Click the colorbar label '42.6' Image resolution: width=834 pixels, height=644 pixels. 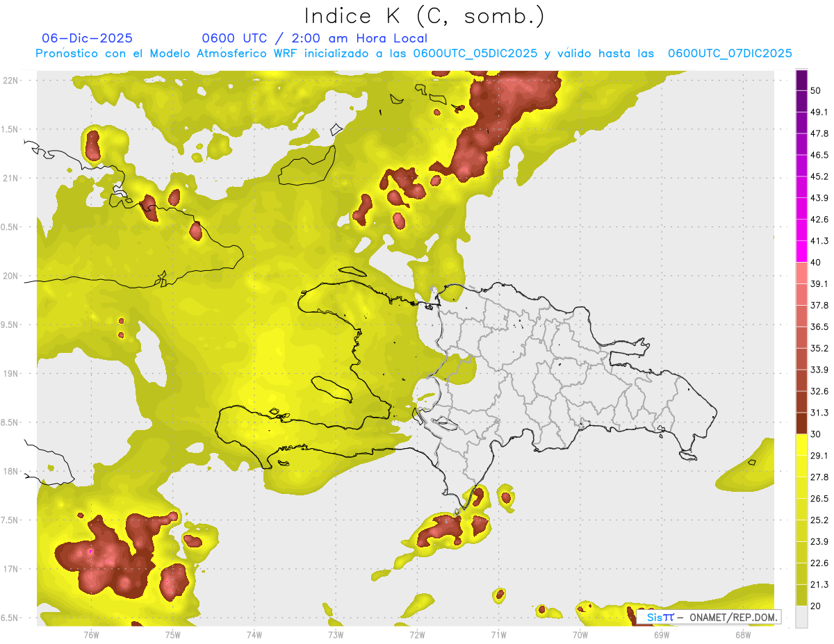(819, 220)
